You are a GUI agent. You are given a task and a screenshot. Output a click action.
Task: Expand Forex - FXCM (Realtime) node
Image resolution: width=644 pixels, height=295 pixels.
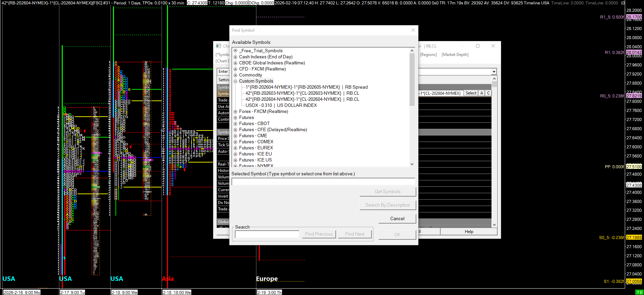click(235, 111)
